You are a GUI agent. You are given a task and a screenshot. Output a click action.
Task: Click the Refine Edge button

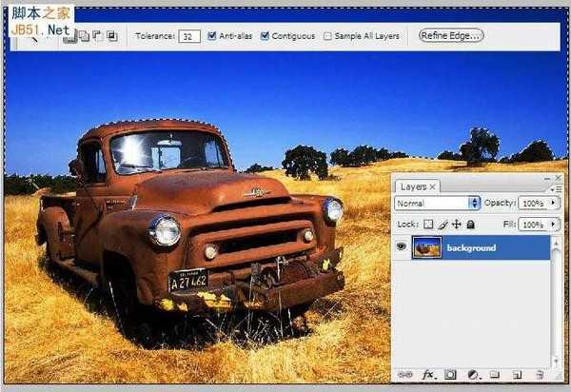tap(451, 35)
